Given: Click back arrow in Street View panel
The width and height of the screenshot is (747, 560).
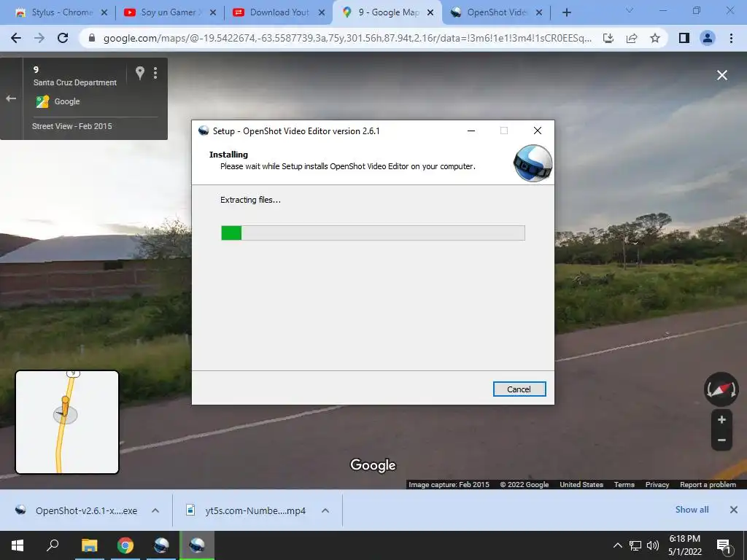Looking at the screenshot, I should pos(11,98).
